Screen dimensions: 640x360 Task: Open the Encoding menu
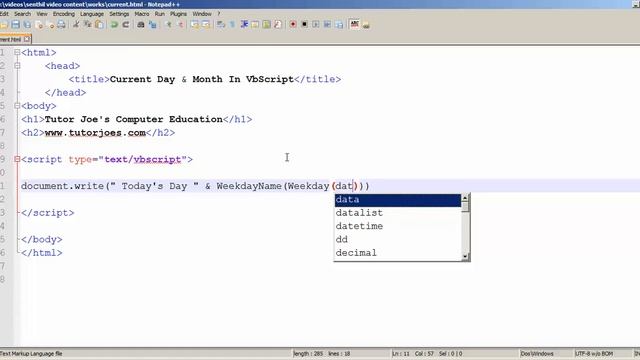64,14
